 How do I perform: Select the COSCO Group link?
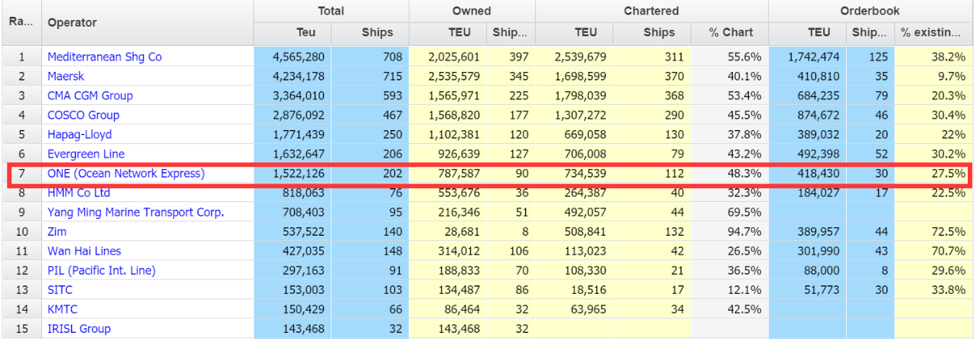tap(83, 115)
